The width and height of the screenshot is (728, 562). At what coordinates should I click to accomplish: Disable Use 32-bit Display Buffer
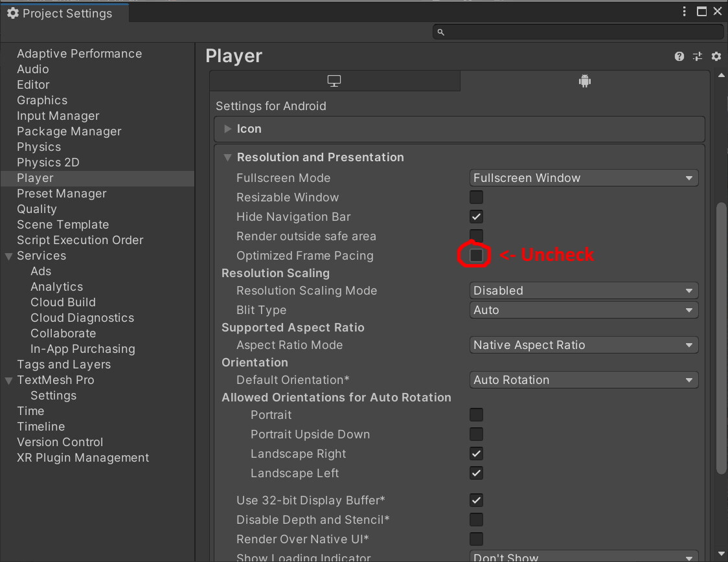click(x=476, y=500)
